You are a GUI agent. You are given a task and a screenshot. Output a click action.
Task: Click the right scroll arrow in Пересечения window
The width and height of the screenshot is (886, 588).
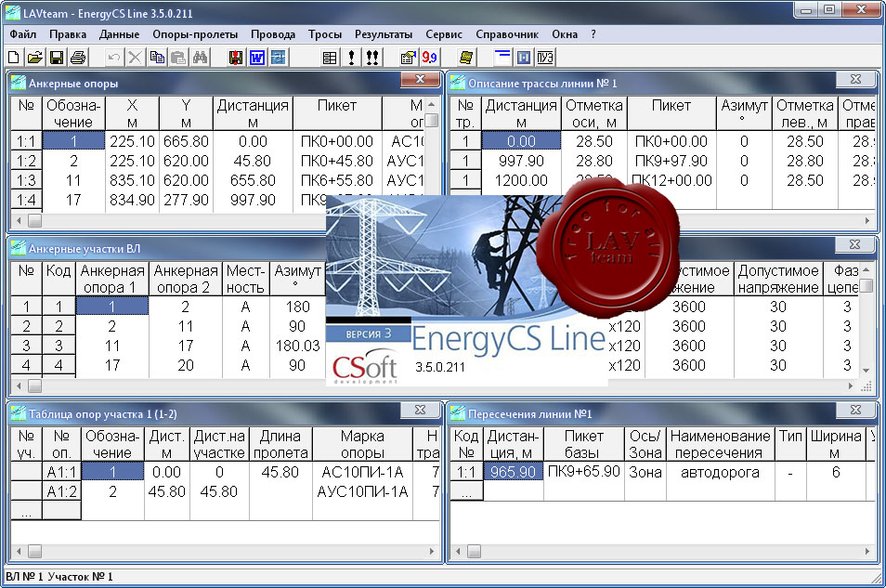[867, 551]
